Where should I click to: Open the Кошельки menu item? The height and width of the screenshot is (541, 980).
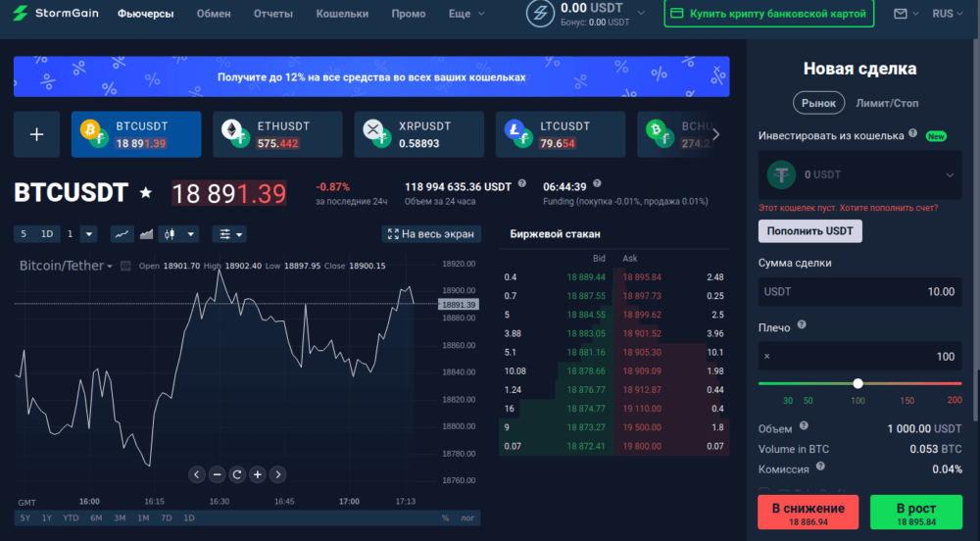343,15
